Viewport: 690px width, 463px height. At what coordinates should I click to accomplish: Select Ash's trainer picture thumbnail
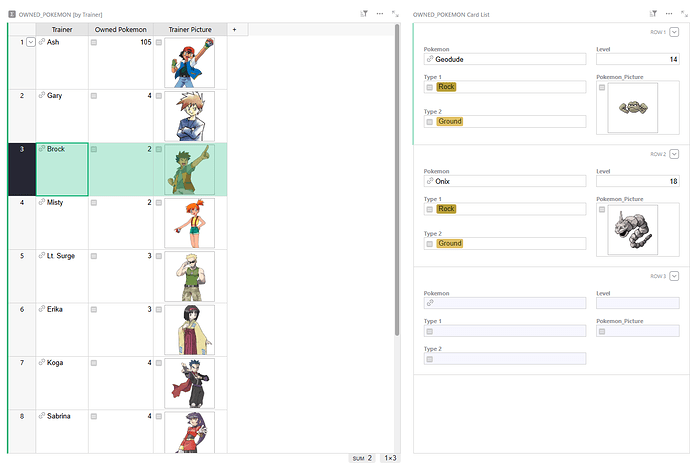(x=190, y=62)
